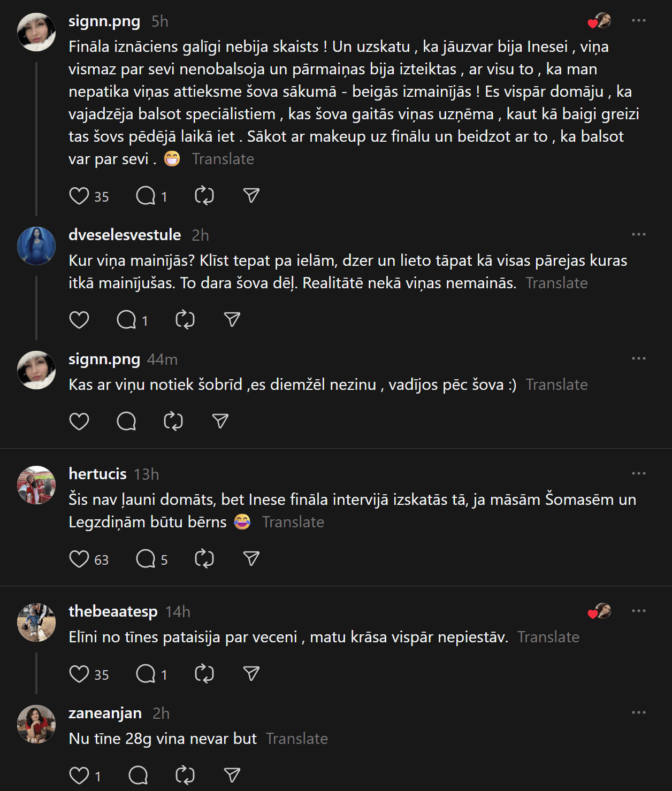Open more options on zaneanjan's reply
672x791 pixels.
638,713
